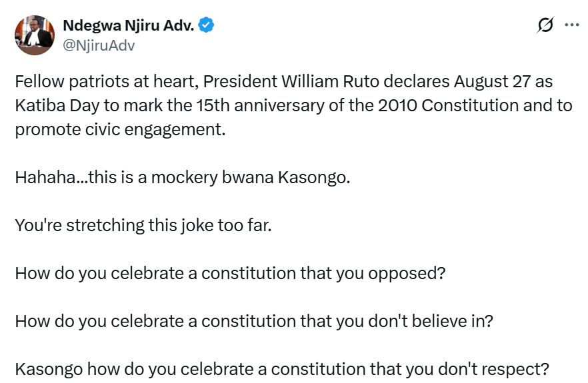588x383 pixels.
Task: Open the Ndegwa Njiru Adv. display name
Action: point(129,26)
